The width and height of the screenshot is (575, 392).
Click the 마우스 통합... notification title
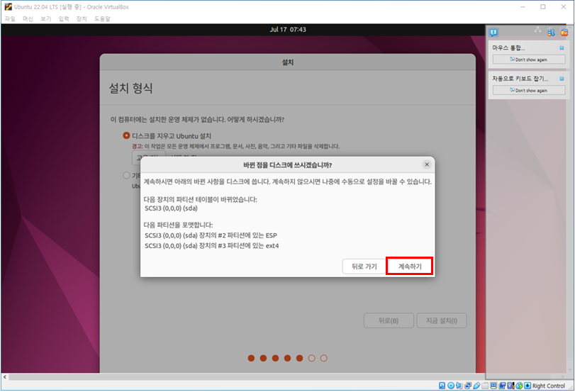tap(508, 48)
